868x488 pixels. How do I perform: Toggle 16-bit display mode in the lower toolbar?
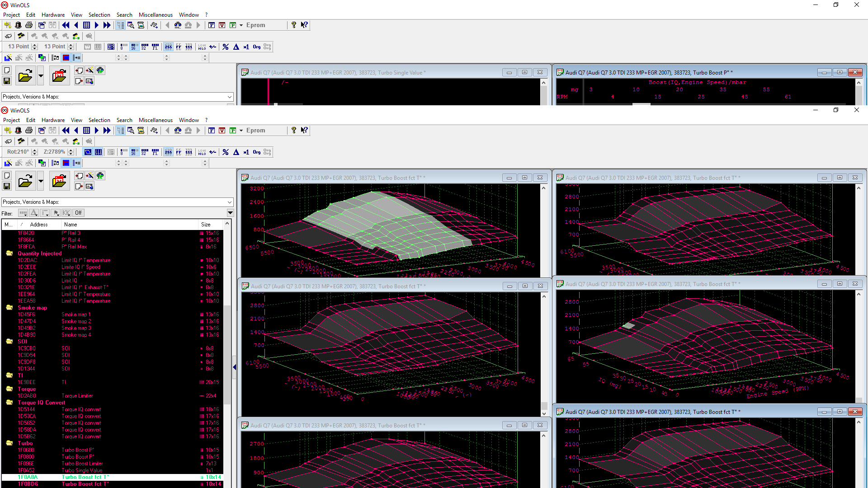[x=134, y=152]
